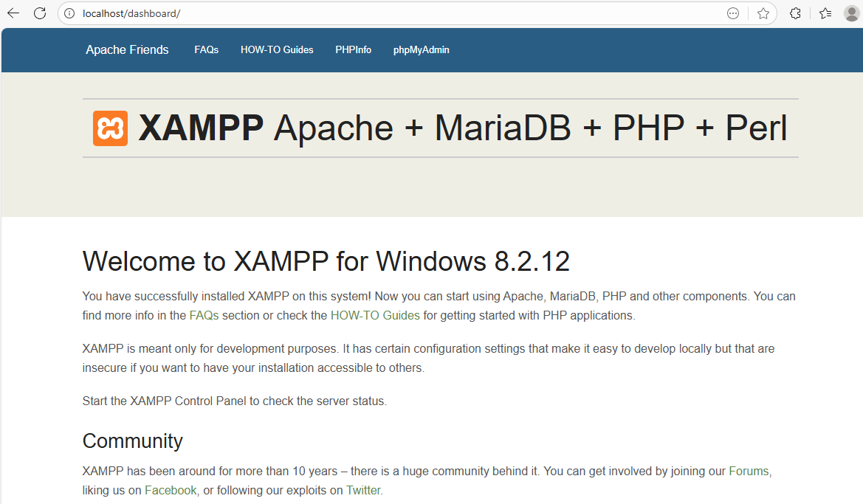863x504 pixels.
Task: Open HOW-TO Guides in the navigation bar
Action: pyautogui.click(x=277, y=50)
